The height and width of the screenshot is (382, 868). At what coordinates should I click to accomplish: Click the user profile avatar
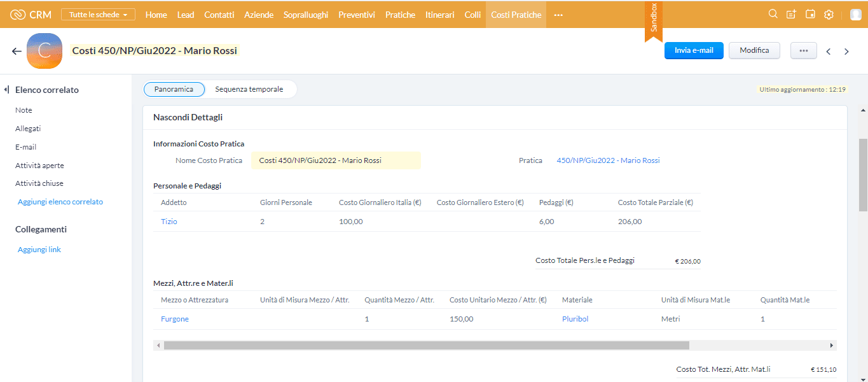click(855, 15)
